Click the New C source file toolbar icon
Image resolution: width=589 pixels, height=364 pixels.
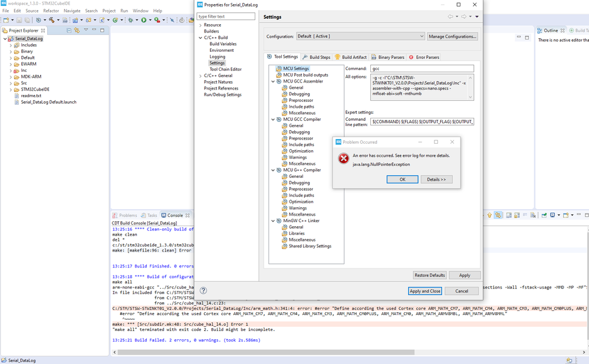pos(102,20)
